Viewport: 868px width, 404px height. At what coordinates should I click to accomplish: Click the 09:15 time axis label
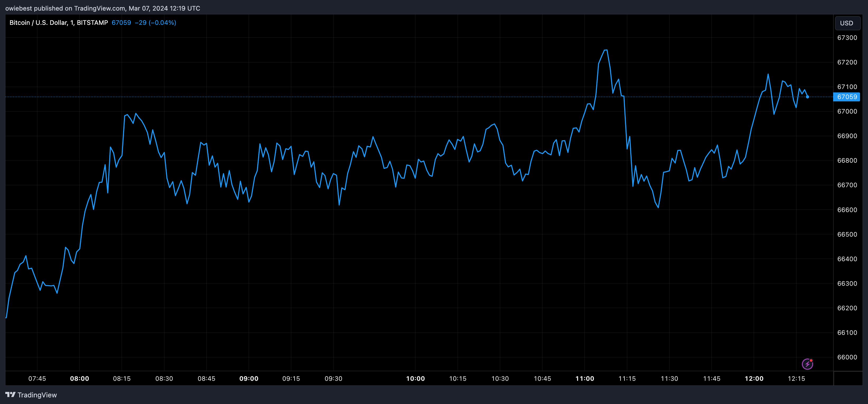point(291,379)
